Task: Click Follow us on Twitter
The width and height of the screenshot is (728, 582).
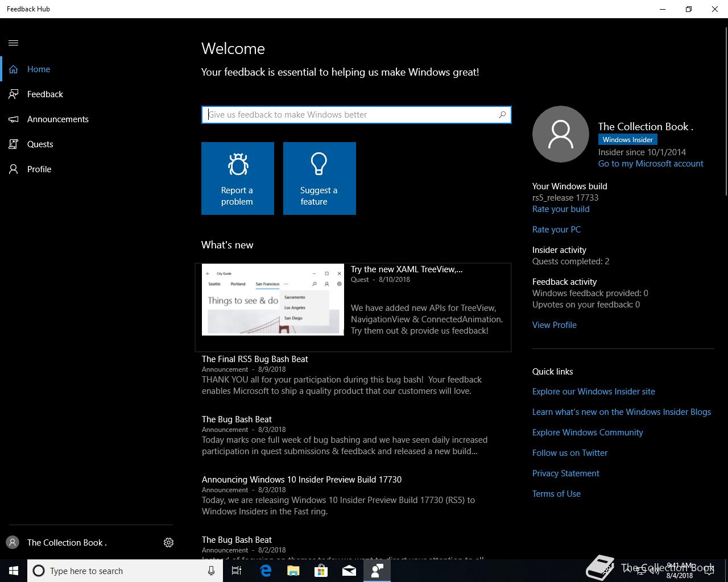Action: click(570, 453)
